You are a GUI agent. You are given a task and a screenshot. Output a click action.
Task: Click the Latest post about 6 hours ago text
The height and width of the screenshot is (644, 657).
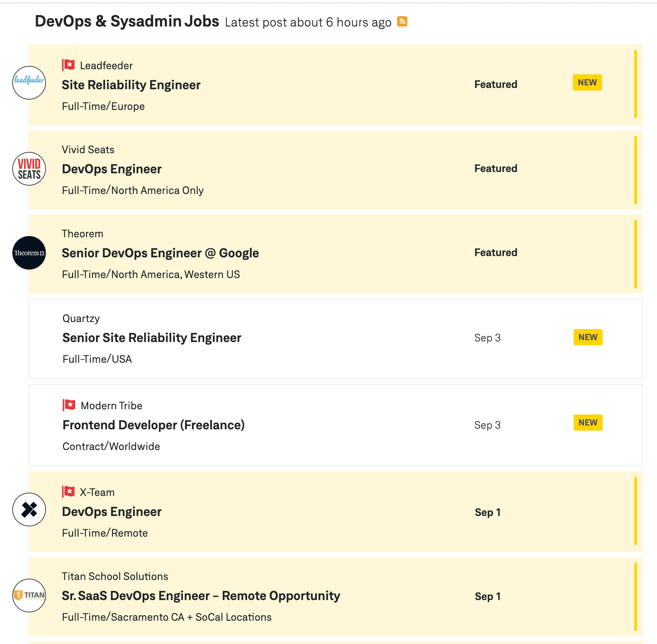point(308,22)
